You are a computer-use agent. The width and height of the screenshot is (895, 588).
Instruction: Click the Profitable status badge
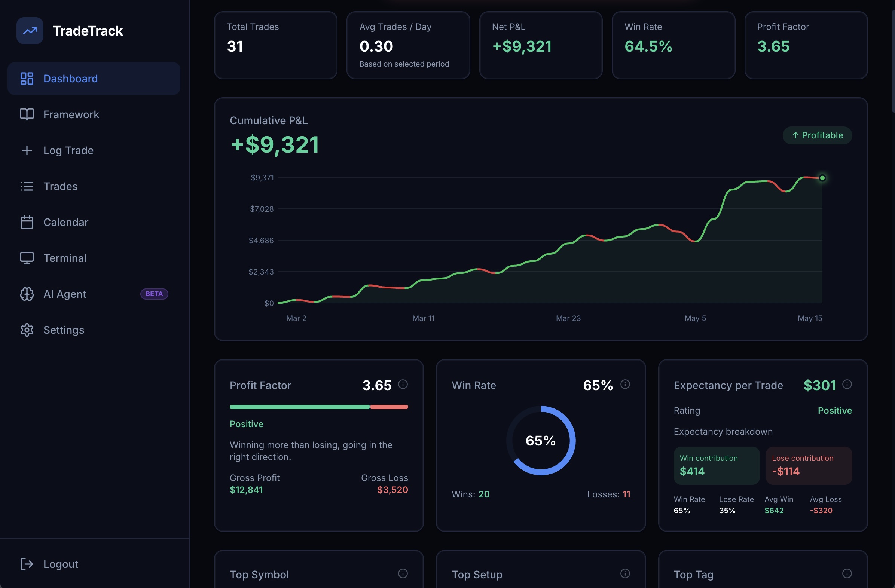817,135
